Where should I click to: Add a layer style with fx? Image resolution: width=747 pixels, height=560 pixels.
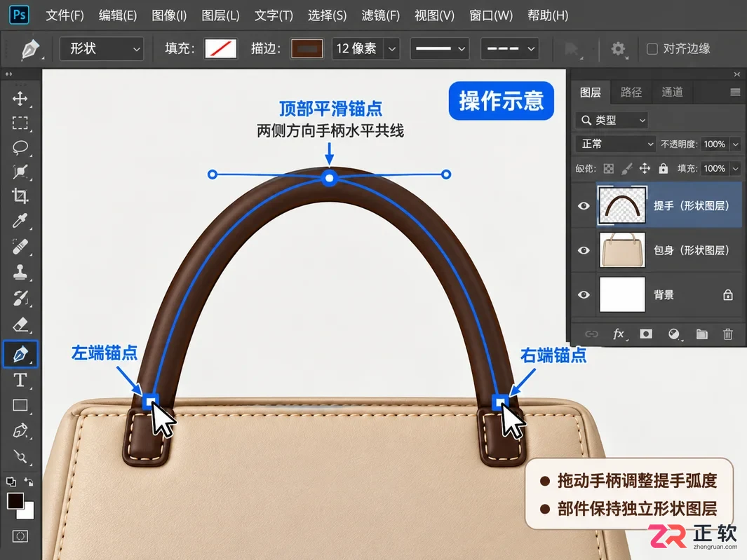point(619,334)
